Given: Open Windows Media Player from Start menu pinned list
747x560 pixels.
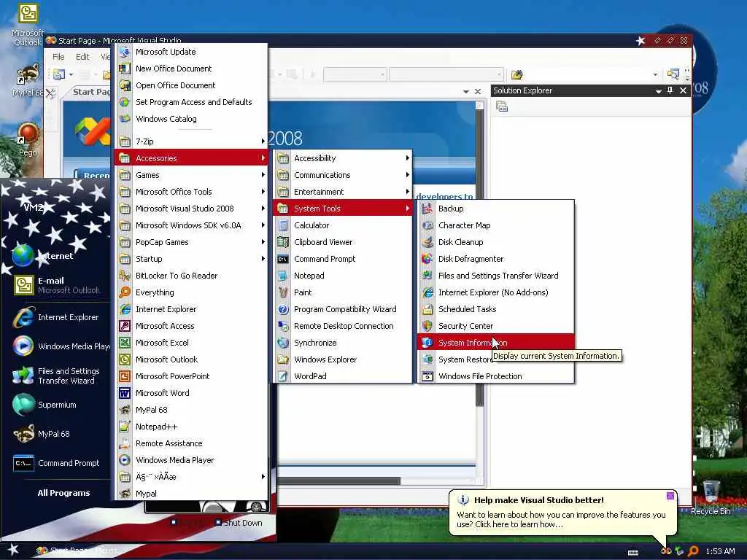Looking at the screenshot, I should [60, 346].
